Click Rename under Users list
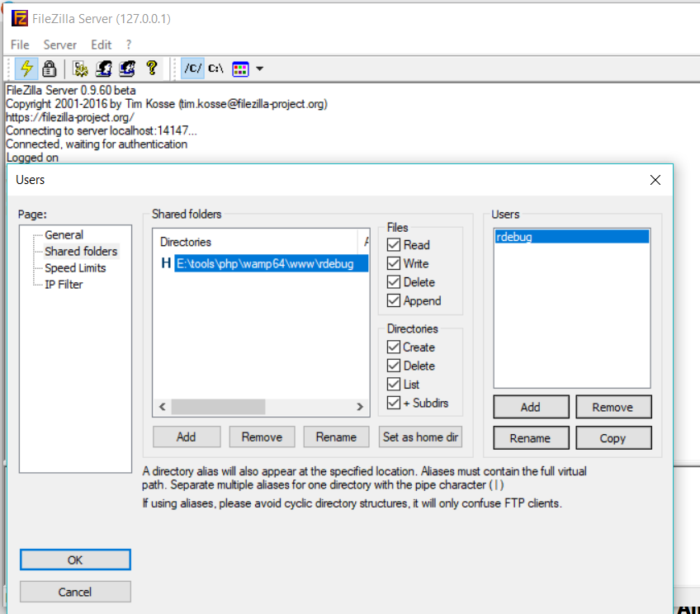Screen dimensions: 700x614 tap(531, 437)
